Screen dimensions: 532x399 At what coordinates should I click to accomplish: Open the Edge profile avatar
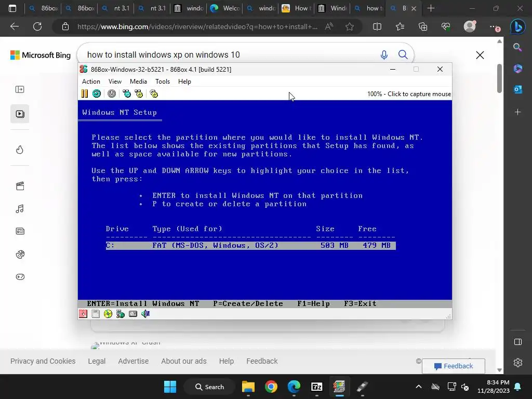[470, 26]
